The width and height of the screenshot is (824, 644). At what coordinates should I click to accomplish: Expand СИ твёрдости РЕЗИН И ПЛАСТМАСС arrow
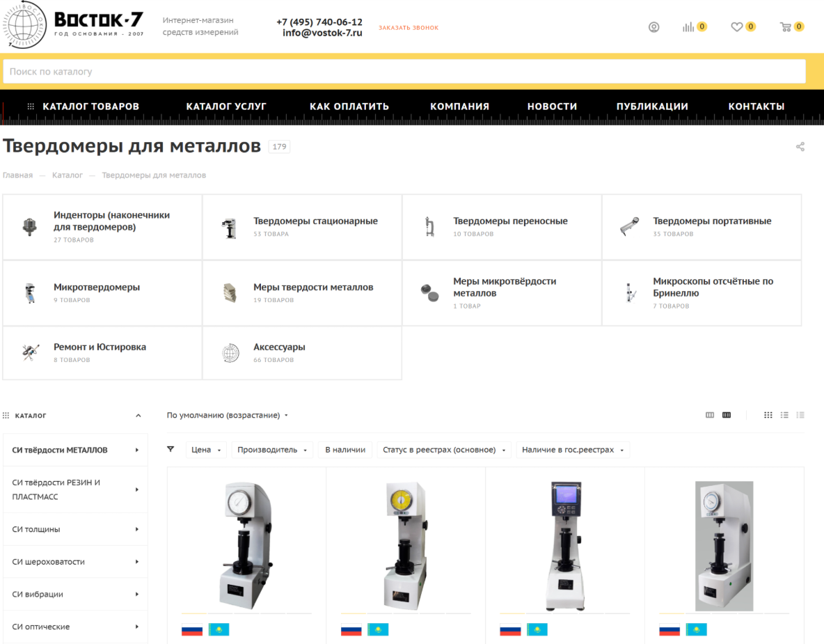pyautogui.click(x=136, y=489)
